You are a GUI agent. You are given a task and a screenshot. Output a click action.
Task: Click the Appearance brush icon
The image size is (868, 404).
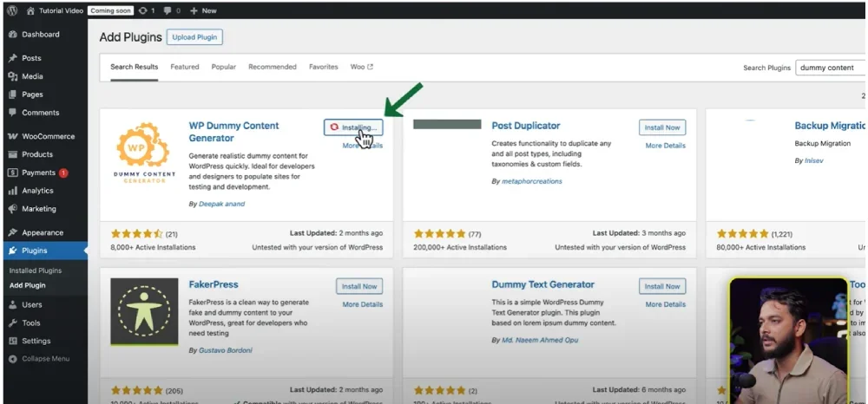[13, 232]
